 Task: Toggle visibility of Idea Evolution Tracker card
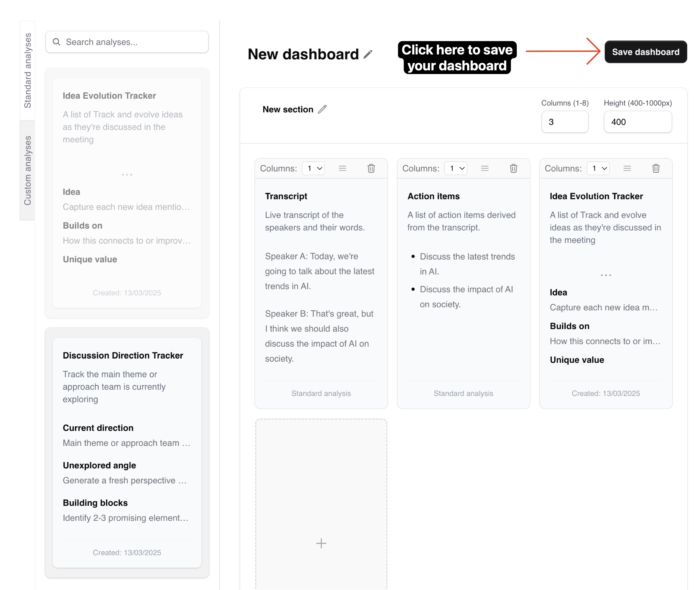point(627,169)
